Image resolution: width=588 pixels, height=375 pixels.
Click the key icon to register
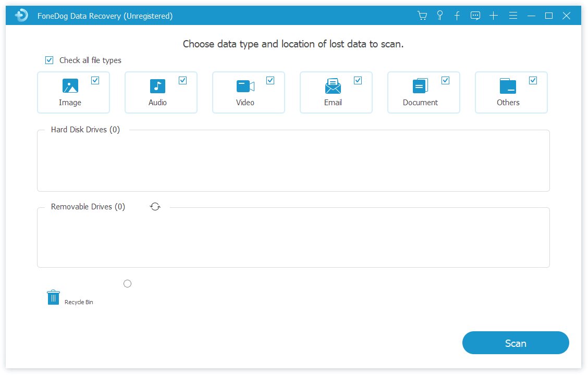click(x=439, y=15)
